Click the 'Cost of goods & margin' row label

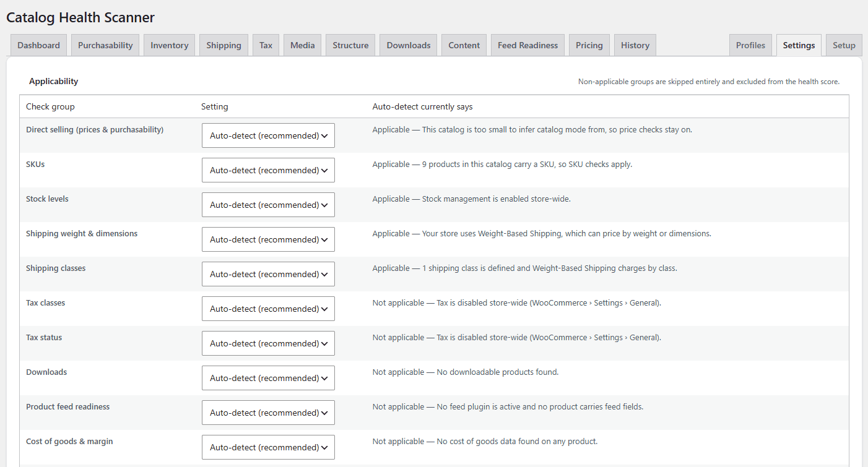click(x=69, y=442)
